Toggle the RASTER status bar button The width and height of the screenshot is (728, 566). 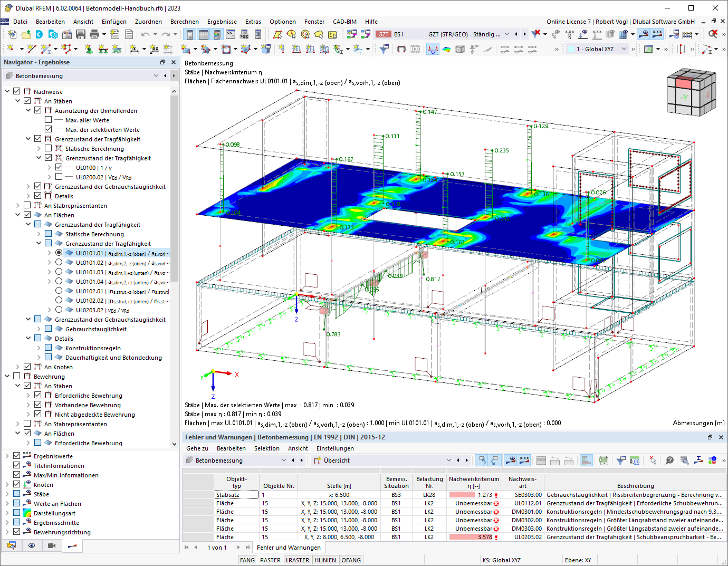point(270,560)
